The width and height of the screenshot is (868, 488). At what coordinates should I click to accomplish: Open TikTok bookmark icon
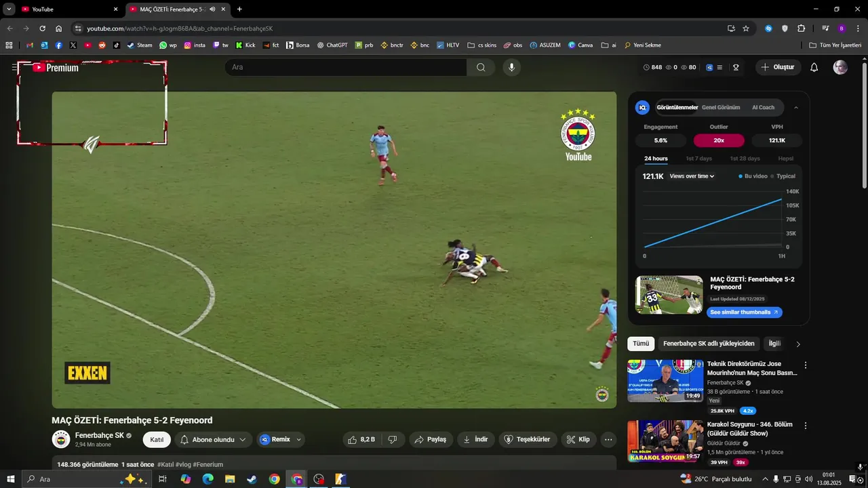tap(117, 45)
